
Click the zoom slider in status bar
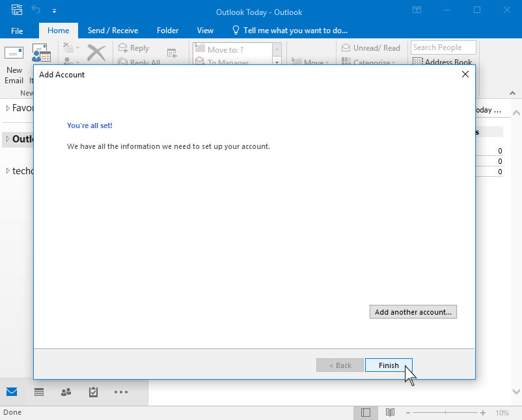[x=445, y=413]
